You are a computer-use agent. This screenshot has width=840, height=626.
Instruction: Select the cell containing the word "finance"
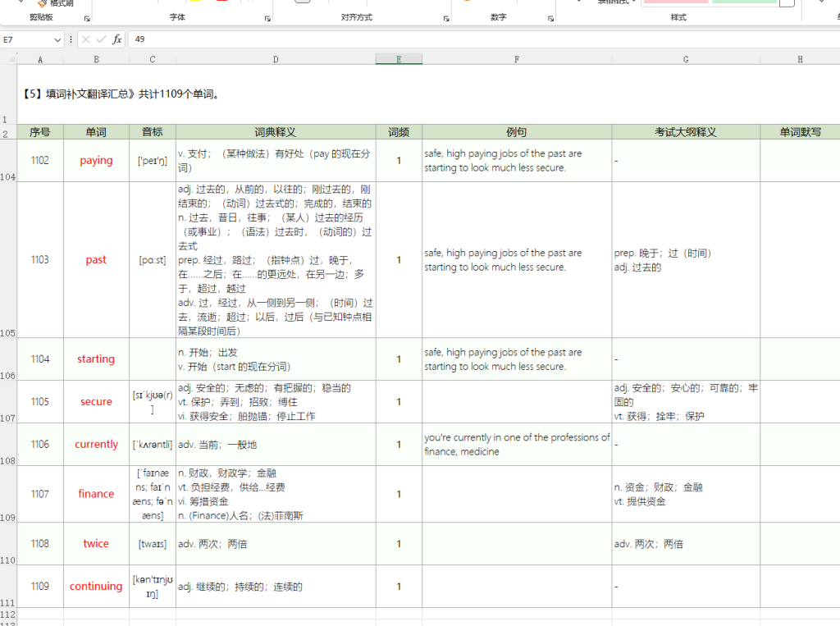click(96, 494)
